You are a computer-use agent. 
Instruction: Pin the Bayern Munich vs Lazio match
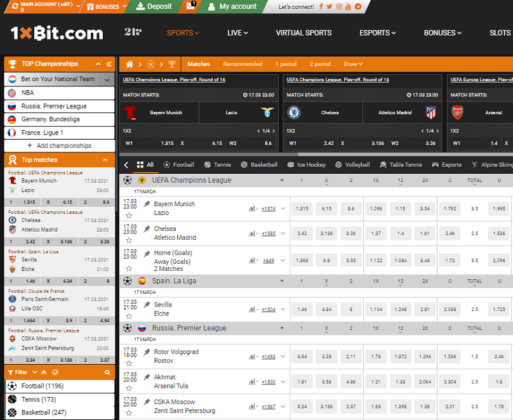[x=147, y=204]
